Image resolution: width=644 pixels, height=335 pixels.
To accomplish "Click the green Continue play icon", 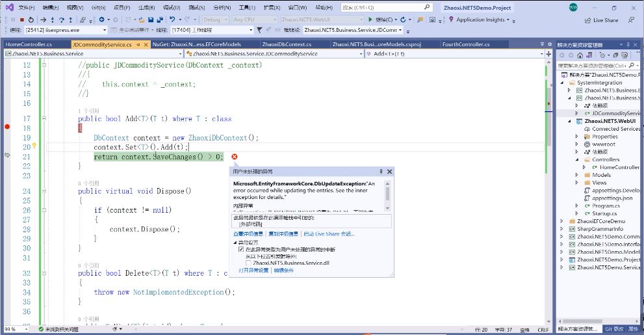I will (370, 20).
